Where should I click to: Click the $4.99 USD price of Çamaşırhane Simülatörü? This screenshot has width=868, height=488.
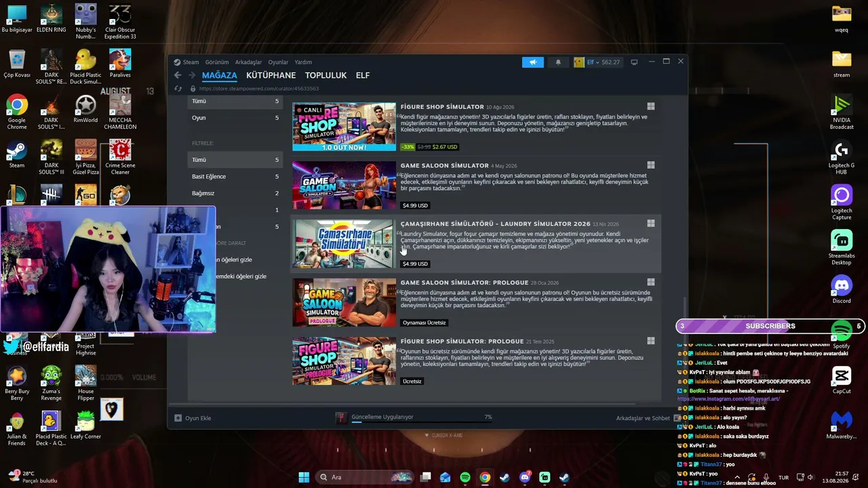[x=415, y=264]
